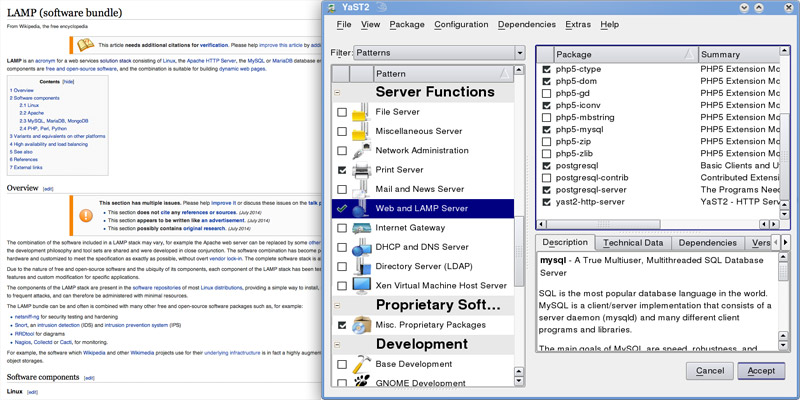This screenshot has width=800, height=400.
Task: Click the GNOME Development foot icon
Action: click(361, 382)
